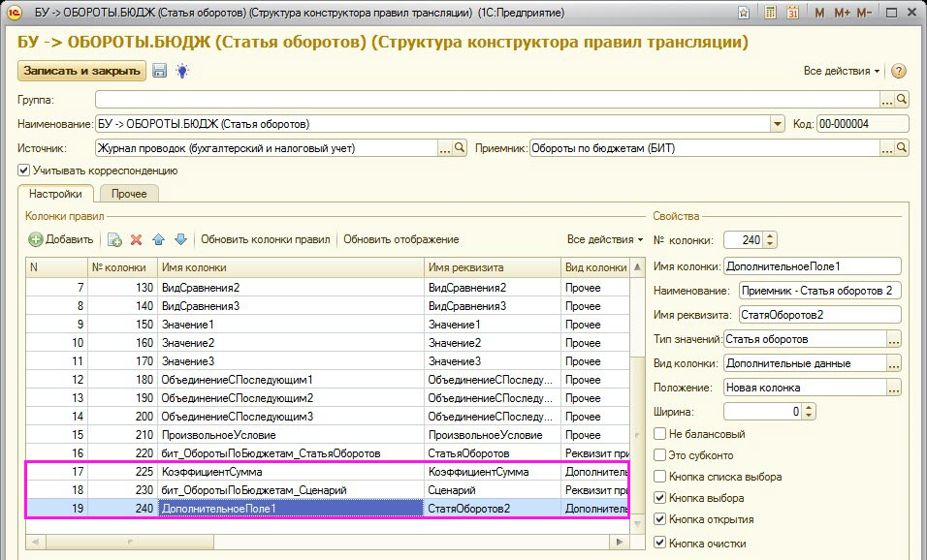Uncheck the Кнопка выбора checkbox
Viewport: 927px width, 560px height.
[x=660, y=498]
